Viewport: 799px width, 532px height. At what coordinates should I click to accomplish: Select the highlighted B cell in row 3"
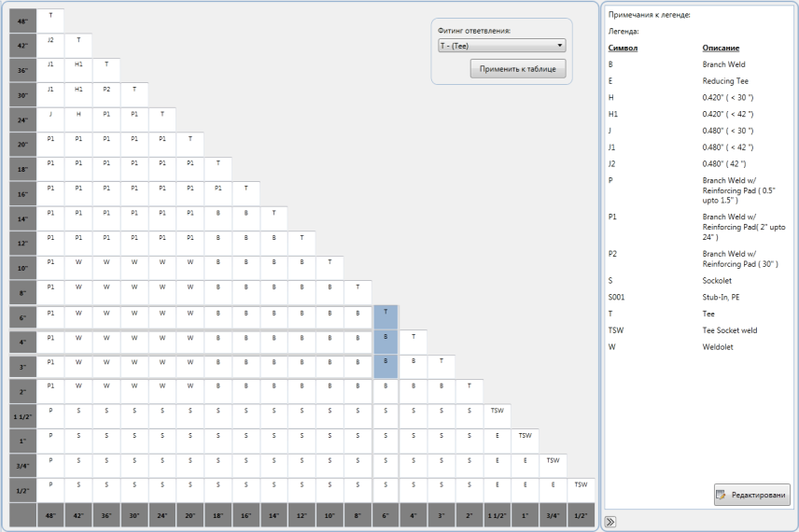[x=385, y=367]
